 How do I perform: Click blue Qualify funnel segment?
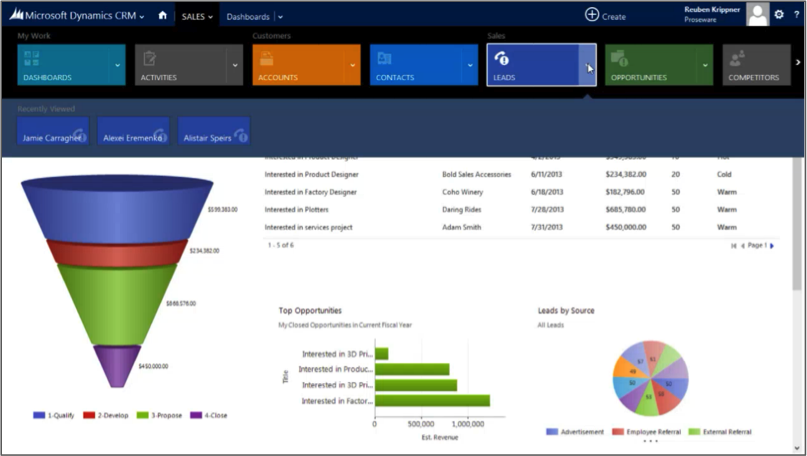click(117, 216)
